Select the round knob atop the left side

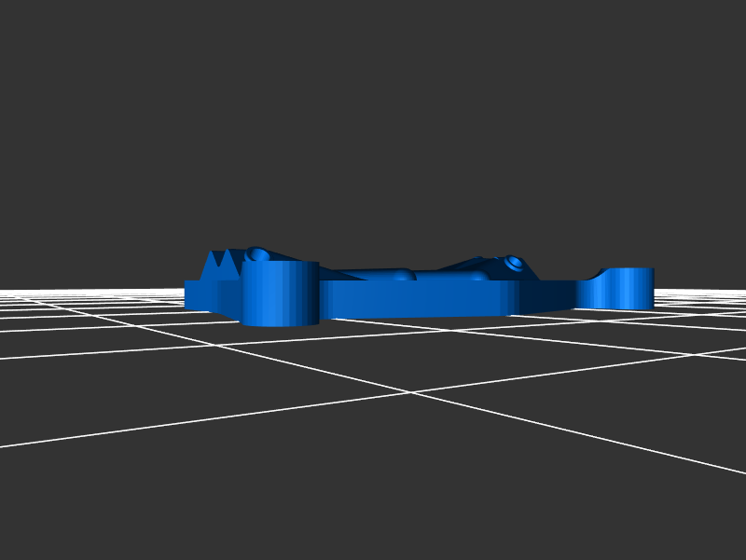pyautogui.click(x=257, y=253)
